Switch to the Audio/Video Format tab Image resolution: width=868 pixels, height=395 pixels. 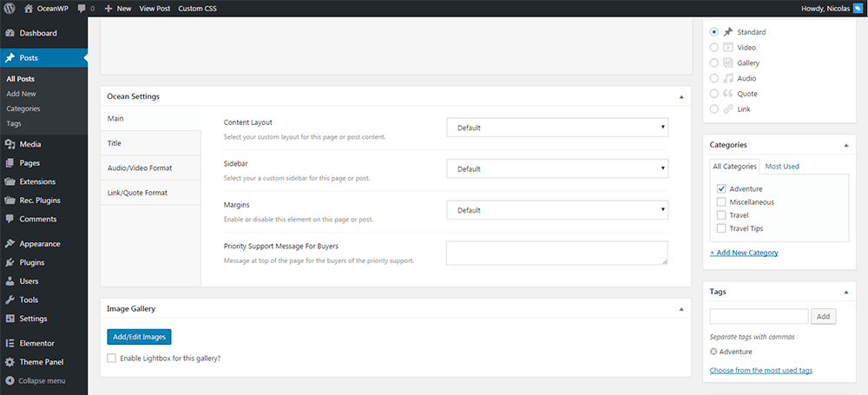tap(139, 168)
